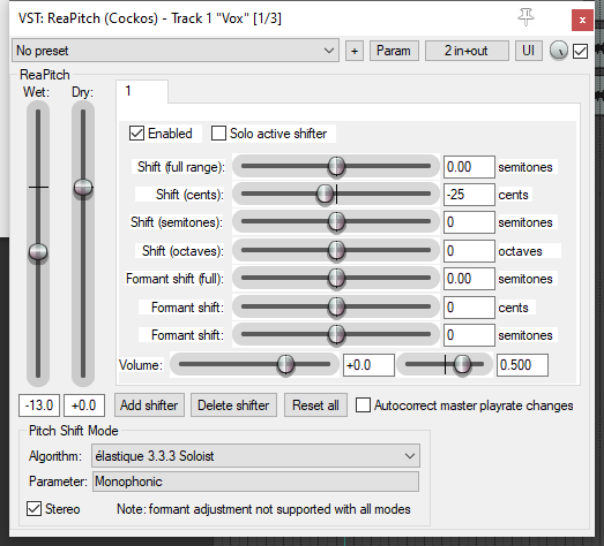
Task: Click the Formant shift semitones value field
Action: [x=469, y=335]
